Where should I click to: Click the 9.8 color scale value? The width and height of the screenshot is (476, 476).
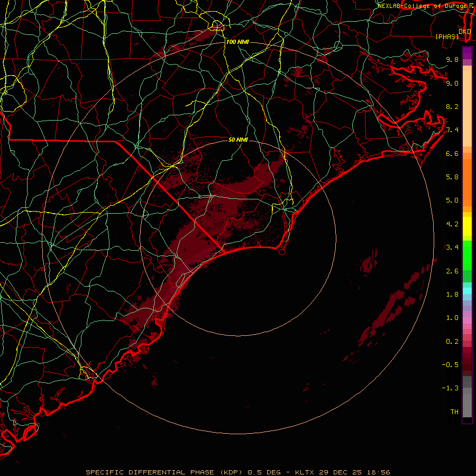click(x=452, y=59)
